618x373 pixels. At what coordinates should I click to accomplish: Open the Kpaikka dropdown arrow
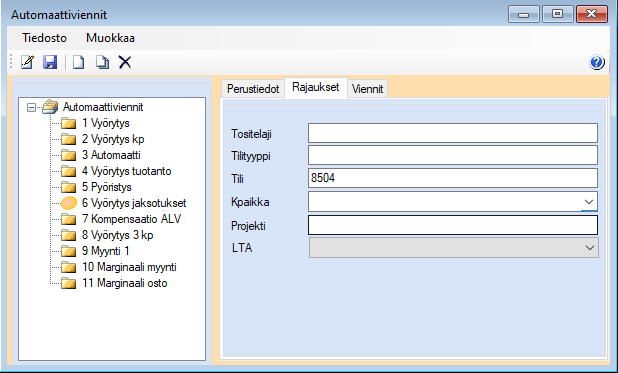[589, 202]
